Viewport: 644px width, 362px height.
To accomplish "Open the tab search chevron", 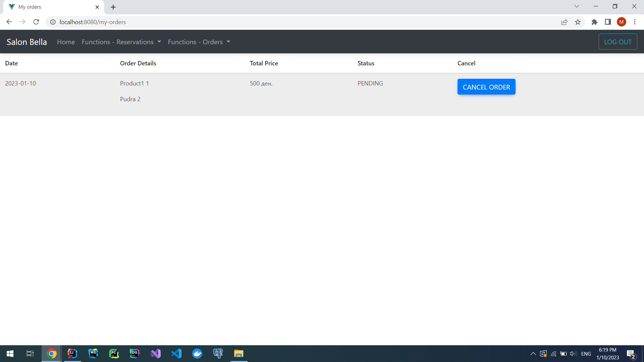I will pyautogui.click(x=577, y=6).
